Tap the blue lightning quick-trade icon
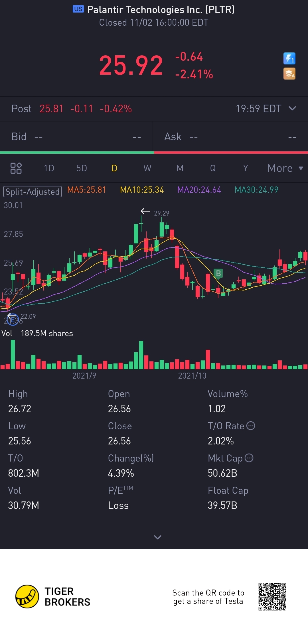The image size is (308, 644). (289, 58)
